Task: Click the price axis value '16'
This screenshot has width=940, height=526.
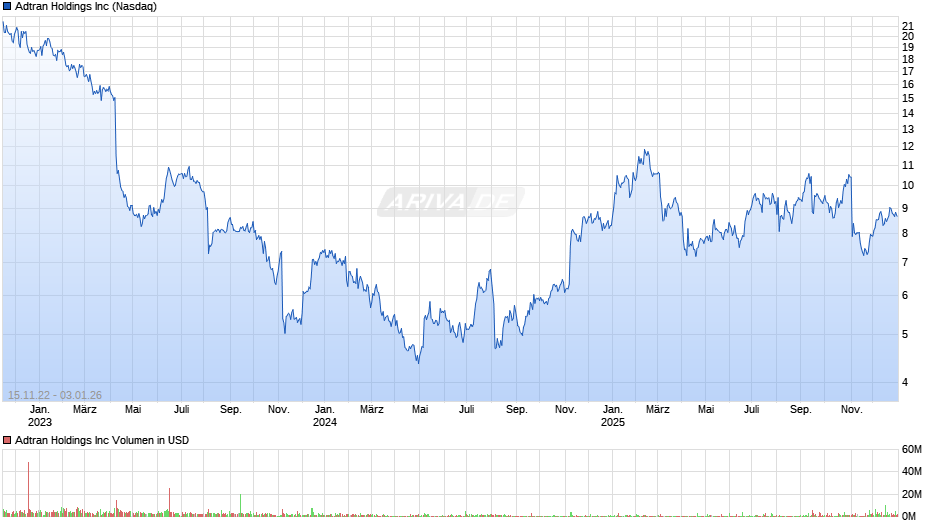Action: coord(908,85)
